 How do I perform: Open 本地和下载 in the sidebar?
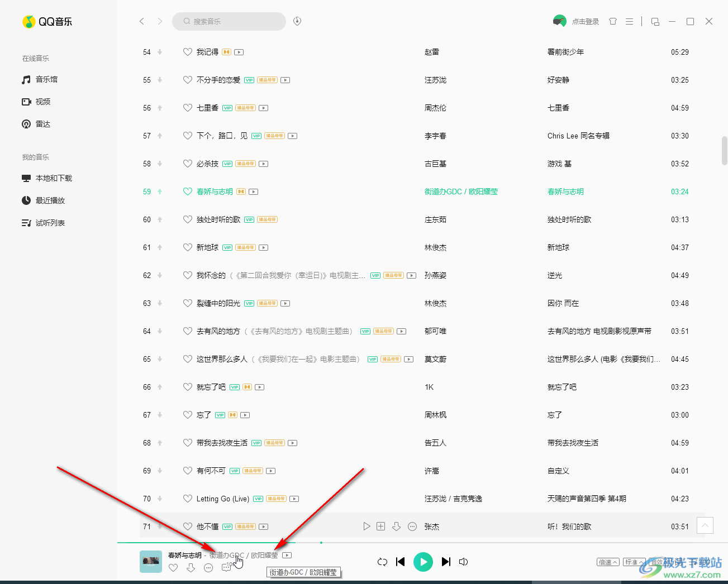[47, 178]
